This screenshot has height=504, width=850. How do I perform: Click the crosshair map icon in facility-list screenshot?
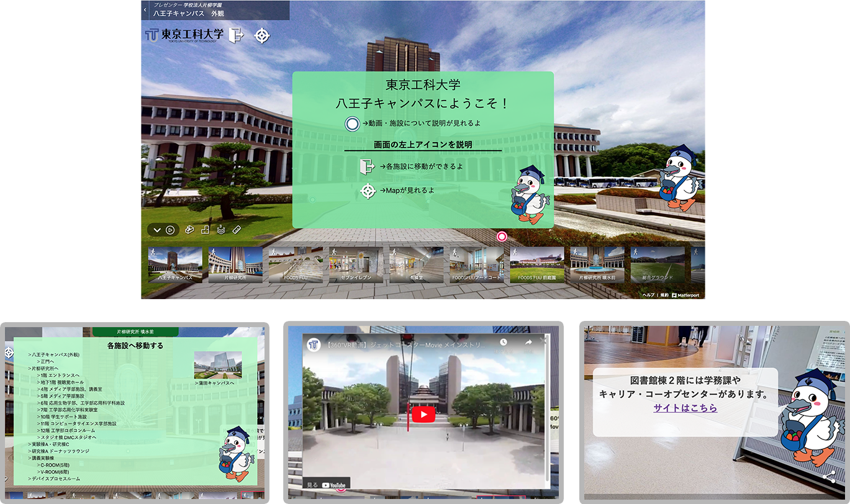pyautogui.click(x=9, y=353)
